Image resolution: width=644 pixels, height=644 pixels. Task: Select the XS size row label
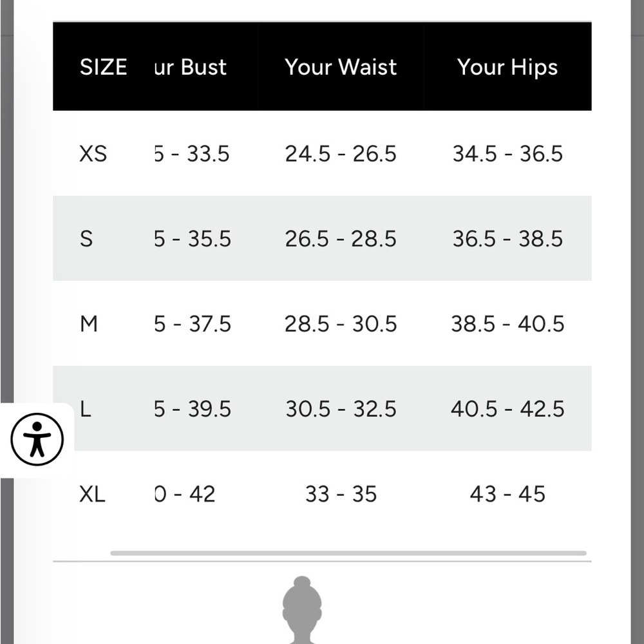[x=93, y=154]
